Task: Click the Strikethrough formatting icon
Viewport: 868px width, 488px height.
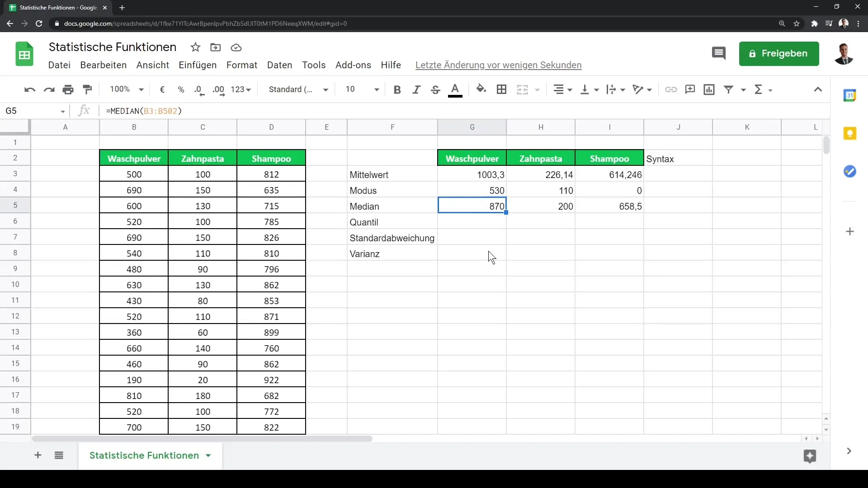Action: click(x=436, y=89)
